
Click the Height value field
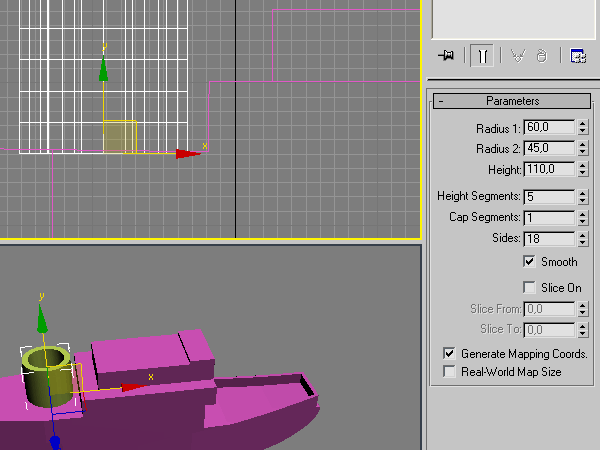549,169
